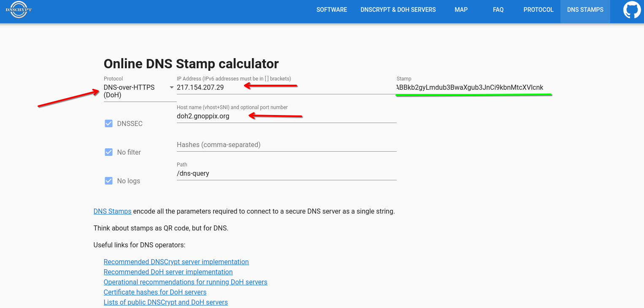Select the Stamp output field
The width and height of the screenshot is (644, 308).
(x=473, y=88)
